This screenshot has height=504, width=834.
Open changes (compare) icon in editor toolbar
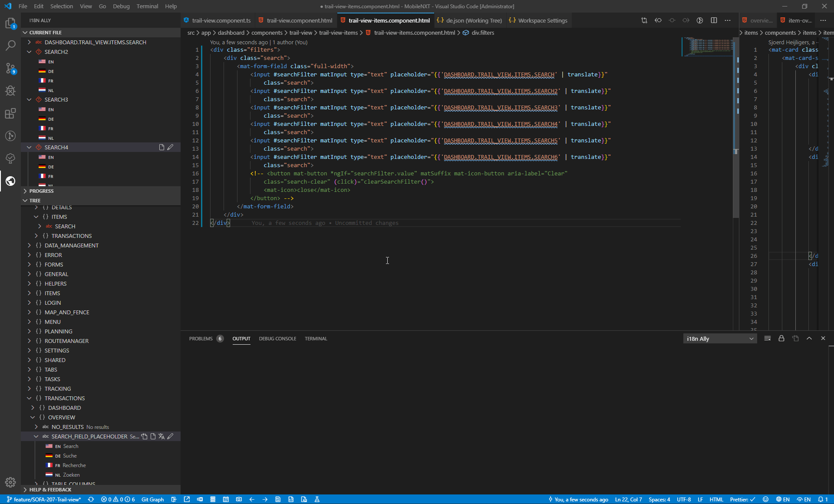click(x=644, y=20)
